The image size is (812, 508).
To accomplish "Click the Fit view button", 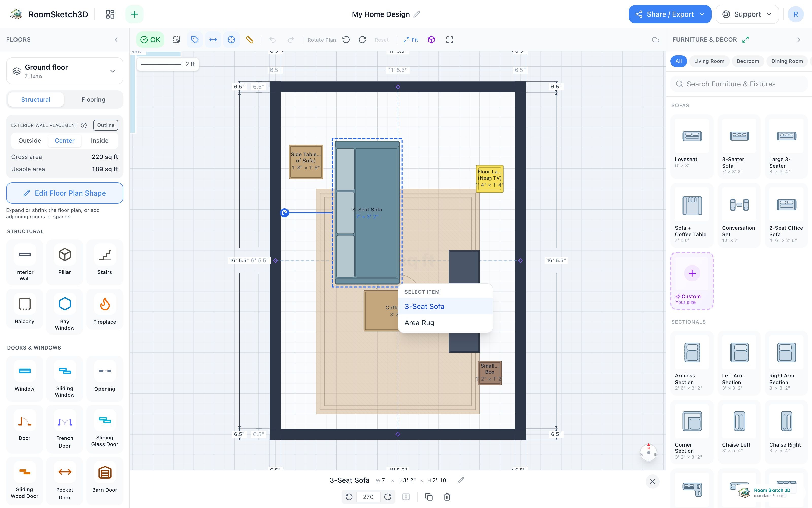I will point(411,40).
